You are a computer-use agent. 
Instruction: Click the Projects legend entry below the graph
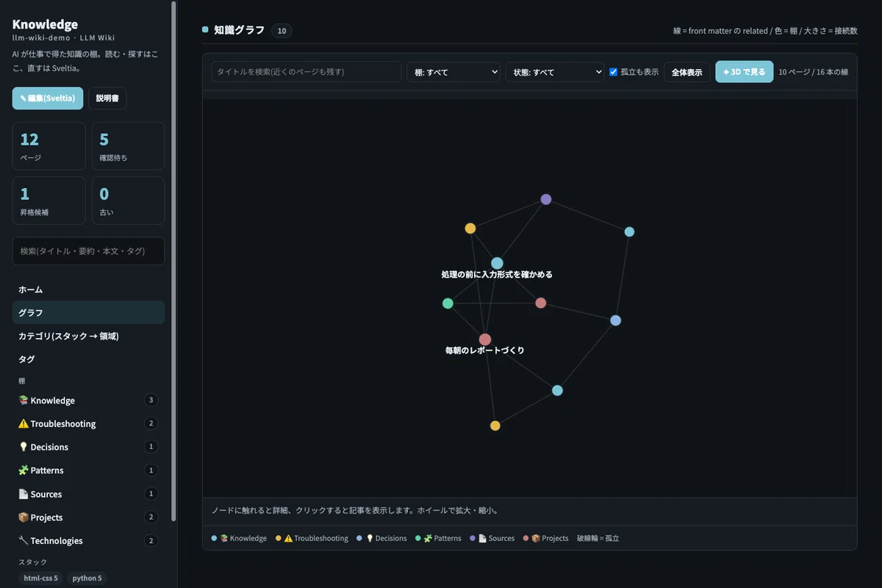(x=546, y=539)
